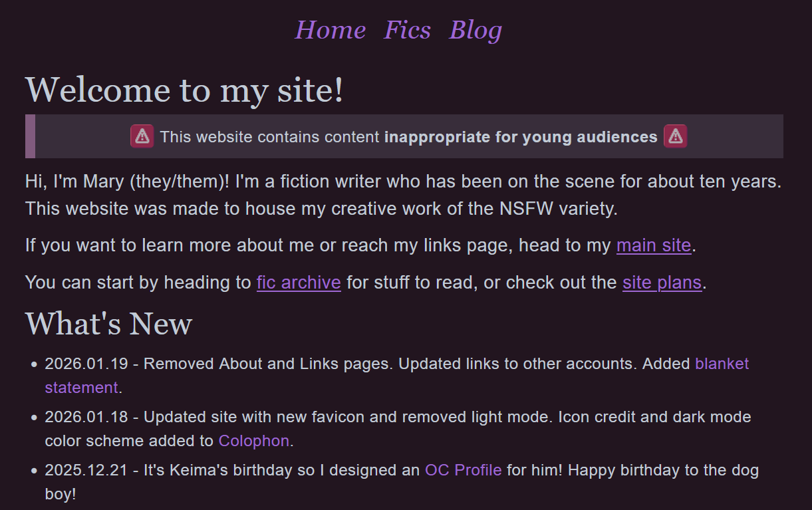Open the Colophon link

(253, 441)
